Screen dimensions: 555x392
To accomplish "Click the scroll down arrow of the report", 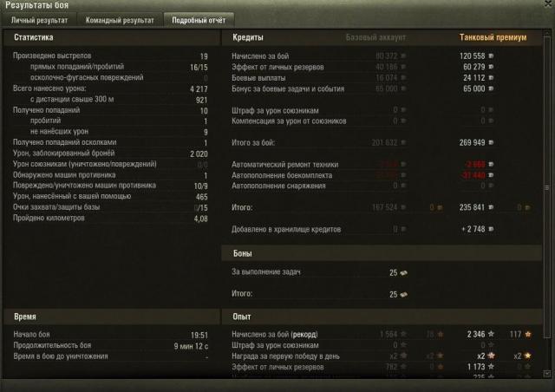I will click(547, 374).
